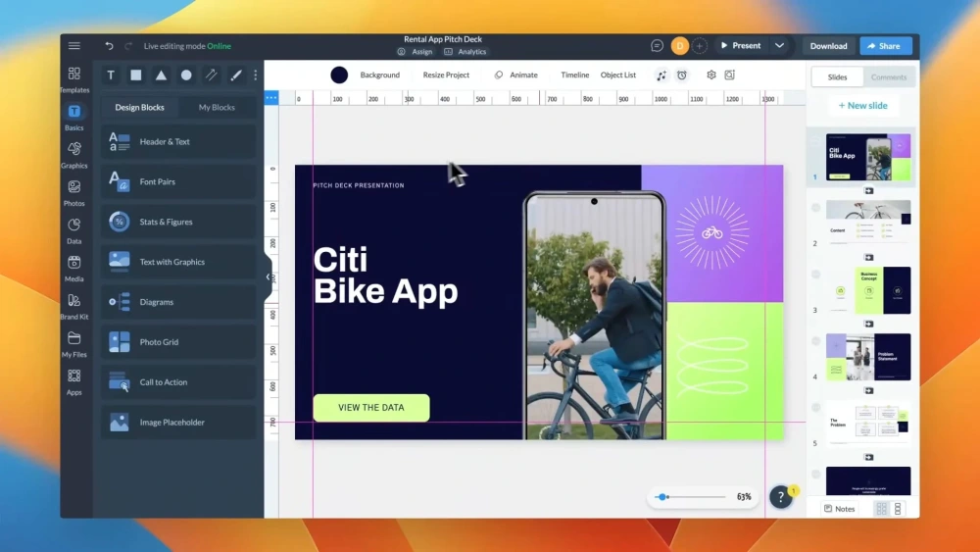Screen dimensions: 980x552
Task: Click the preview frame icon beside gear
Action: coord(729,75)
